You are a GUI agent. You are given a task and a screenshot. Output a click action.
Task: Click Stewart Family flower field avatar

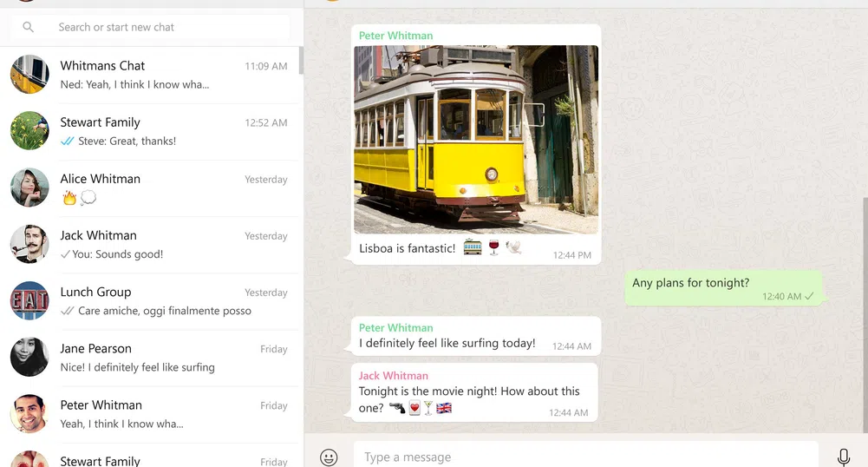[x=29, y=131]
